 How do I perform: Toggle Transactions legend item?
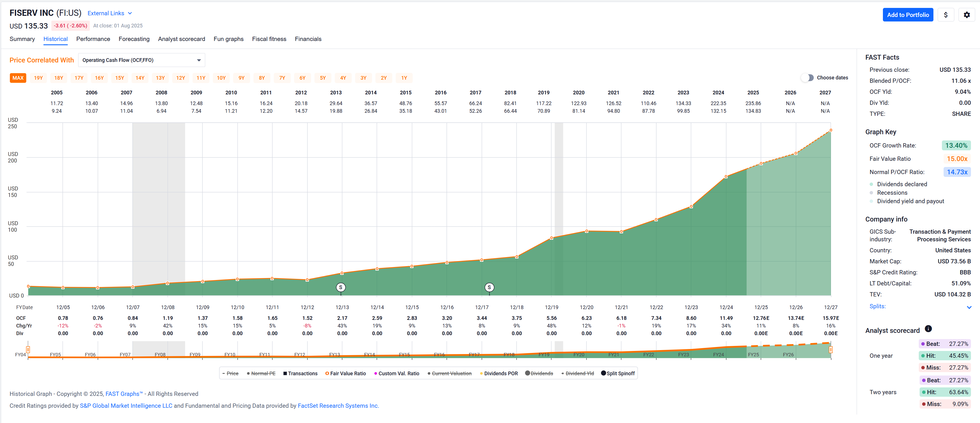pos(300,374)
